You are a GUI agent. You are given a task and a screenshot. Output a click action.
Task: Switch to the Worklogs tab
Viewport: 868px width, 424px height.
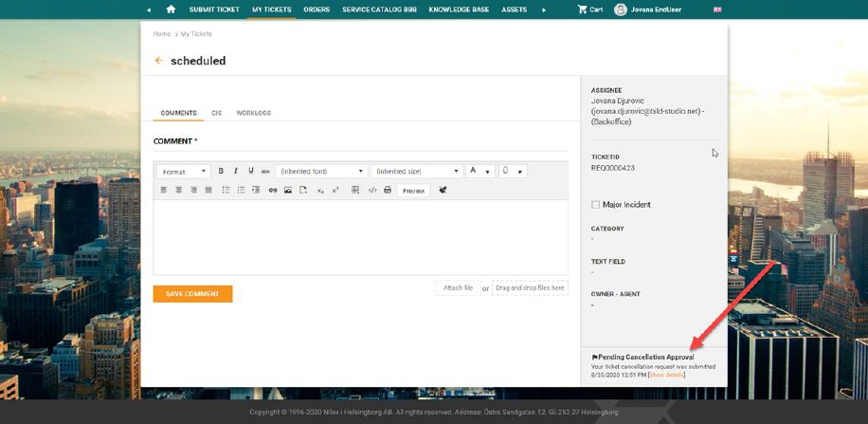click(x=253, y=113)
